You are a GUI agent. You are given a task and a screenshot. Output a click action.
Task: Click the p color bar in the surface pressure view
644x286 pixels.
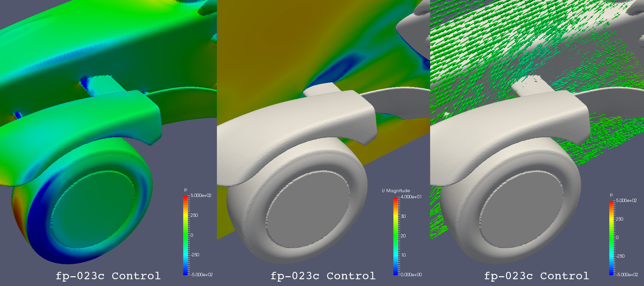click(x=186, y=235)
